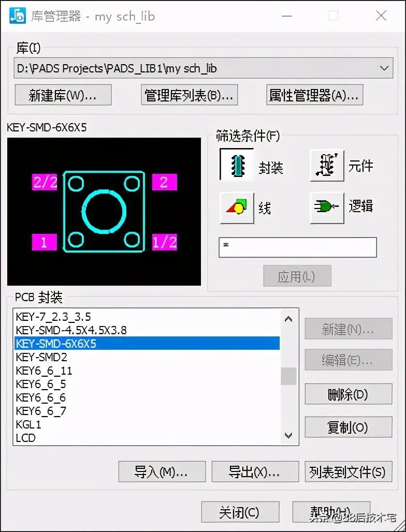This screenshot has width=406, height=532.
Task: Select the 封装 (Decals) filter icon
Action: point(237,165)
